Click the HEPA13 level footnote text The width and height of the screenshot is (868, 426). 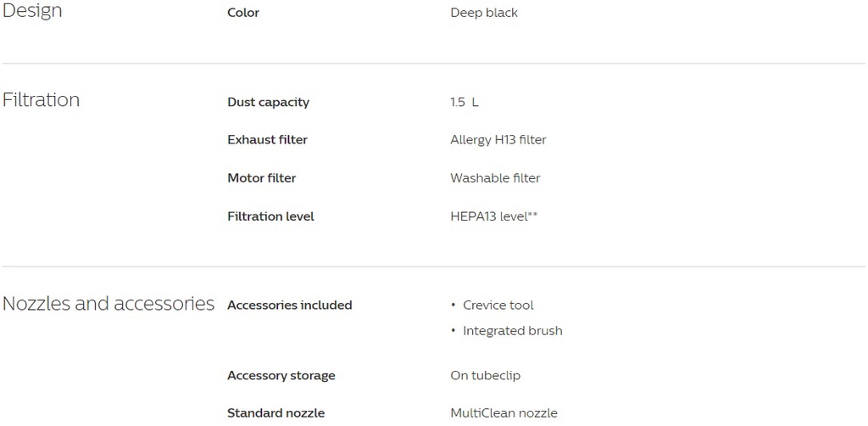494,216
